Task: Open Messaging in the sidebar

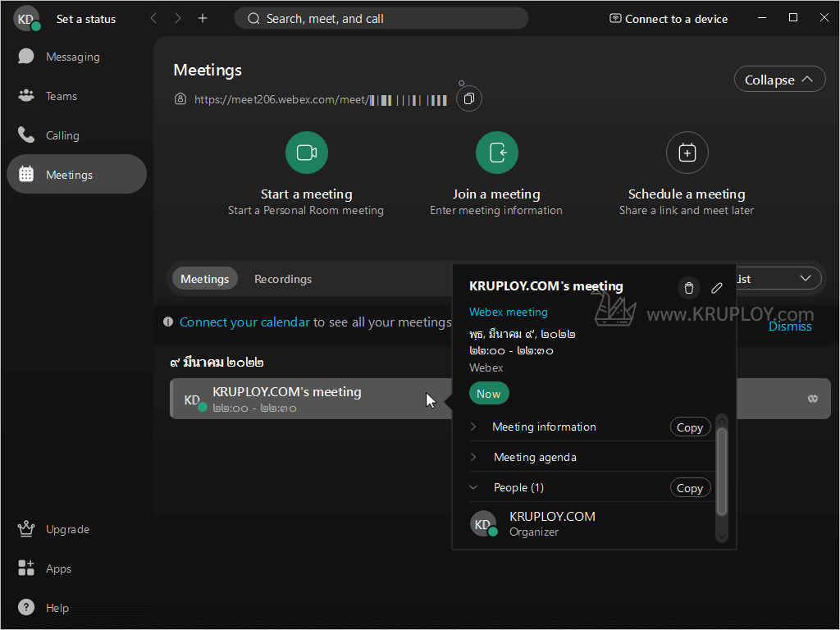Action: click(x=72, y=57)
